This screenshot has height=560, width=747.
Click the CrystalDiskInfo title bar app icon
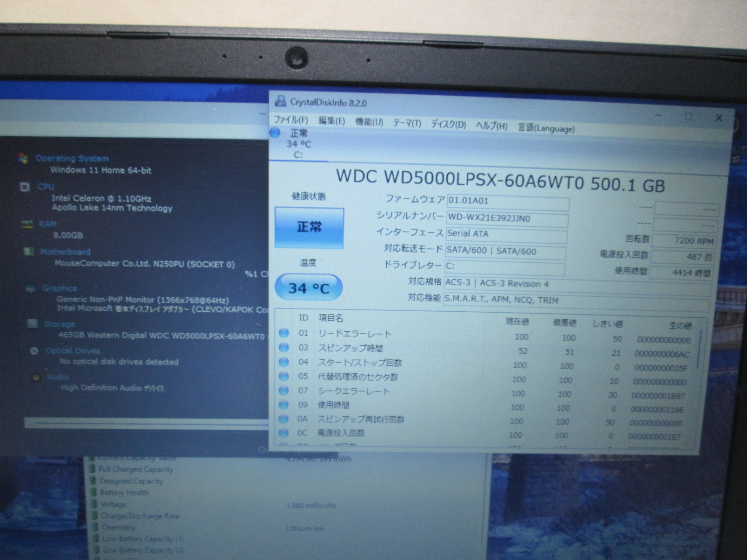(280, 101)
